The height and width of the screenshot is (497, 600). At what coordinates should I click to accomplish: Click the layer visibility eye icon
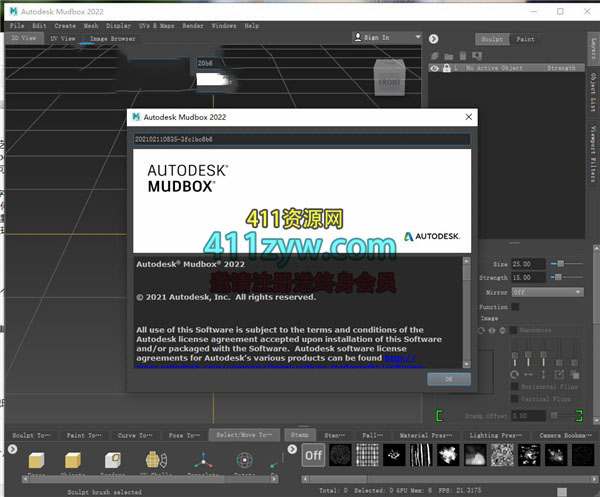pos(435,68)
